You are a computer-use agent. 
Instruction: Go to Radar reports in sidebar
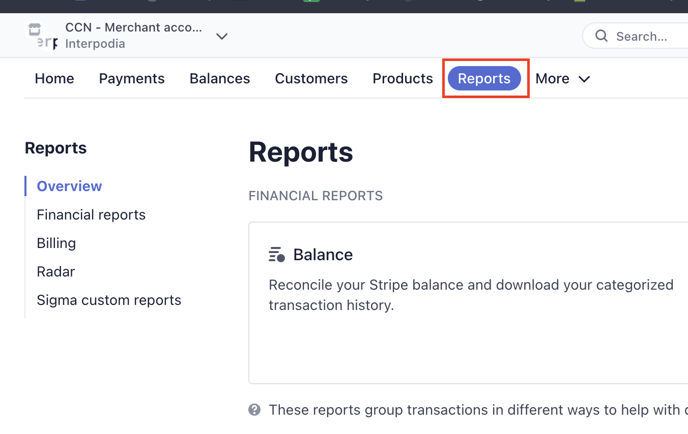pyautogui.click(x=56, y=271)
